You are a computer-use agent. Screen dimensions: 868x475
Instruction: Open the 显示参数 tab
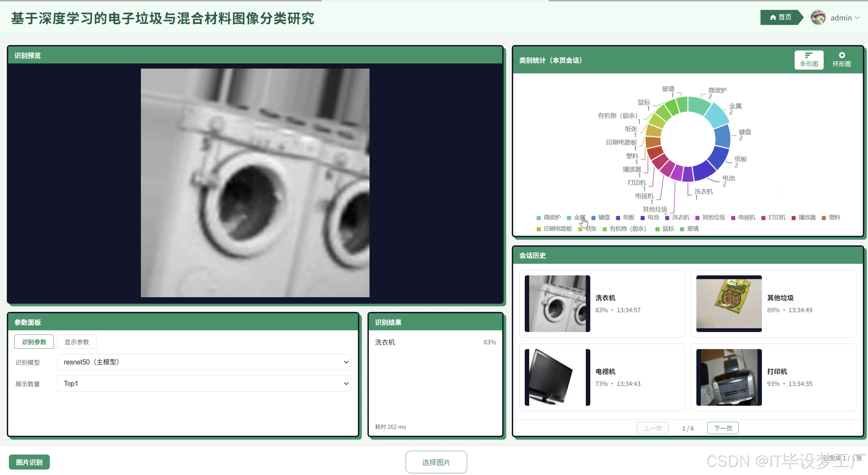pyautogui.click(x=77, y=342)
